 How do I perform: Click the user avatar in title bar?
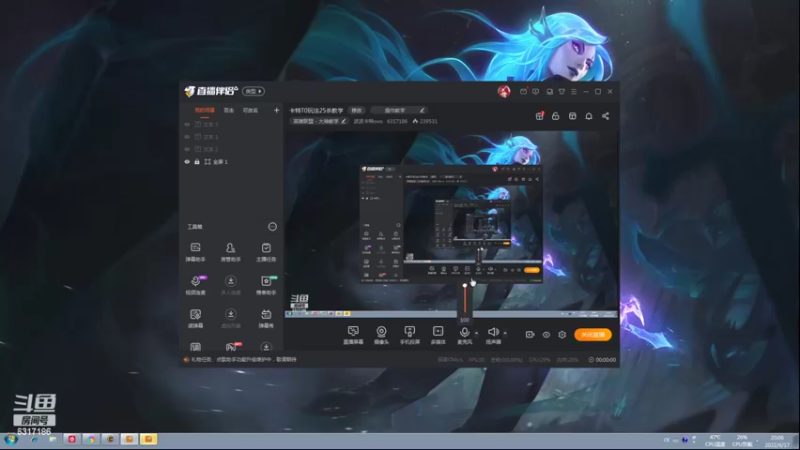tap(504, 91)
